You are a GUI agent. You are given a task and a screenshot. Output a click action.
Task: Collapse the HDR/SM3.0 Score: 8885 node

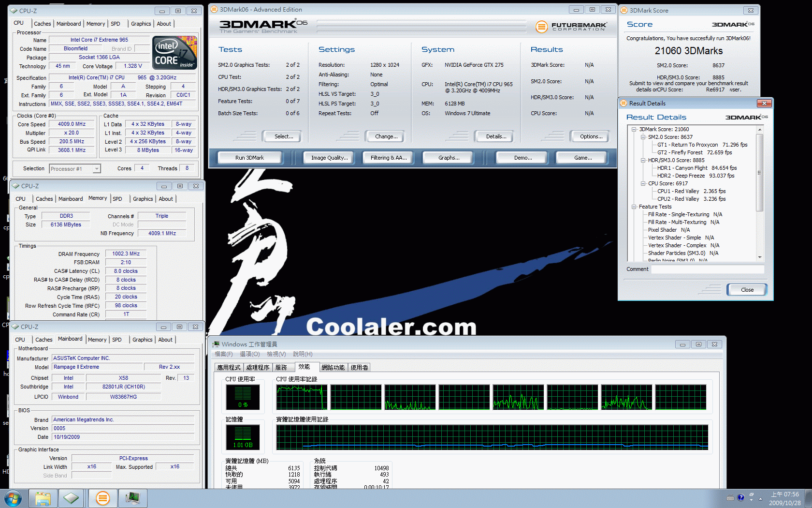643,160
